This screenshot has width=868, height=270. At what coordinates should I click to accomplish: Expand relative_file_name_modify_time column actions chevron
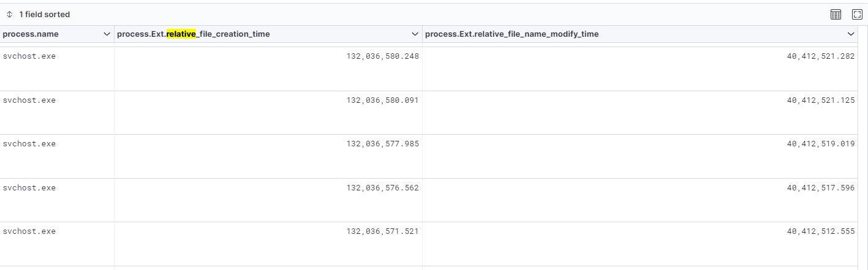click(850, 34)
